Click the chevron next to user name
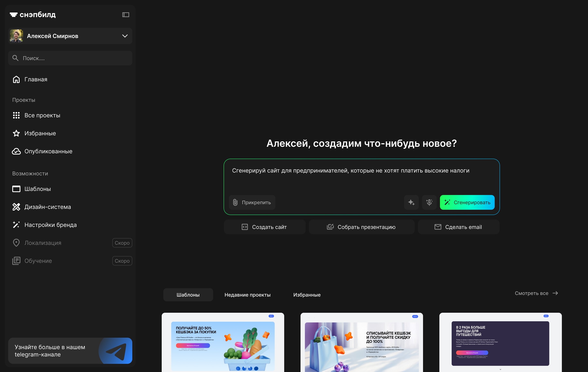Screen dimensions: 588x372 (125, 36)
